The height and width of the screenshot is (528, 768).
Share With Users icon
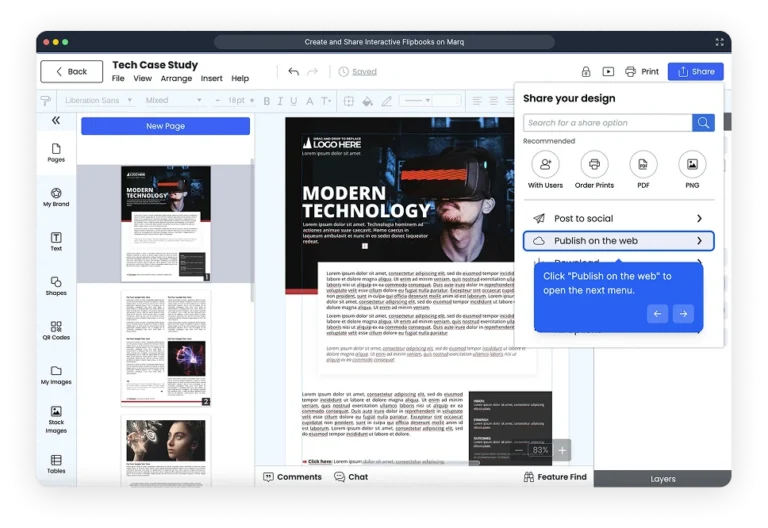click(x=545, y=170)
